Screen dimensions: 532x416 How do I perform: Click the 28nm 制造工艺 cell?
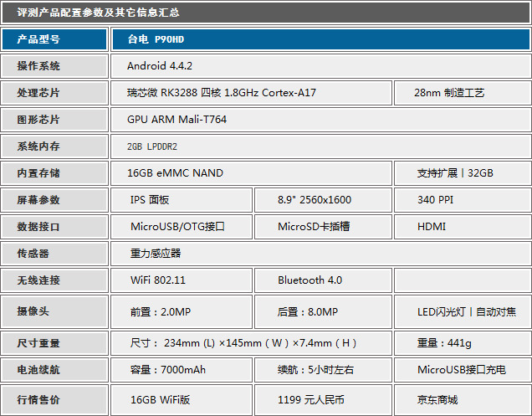(463, 93)
